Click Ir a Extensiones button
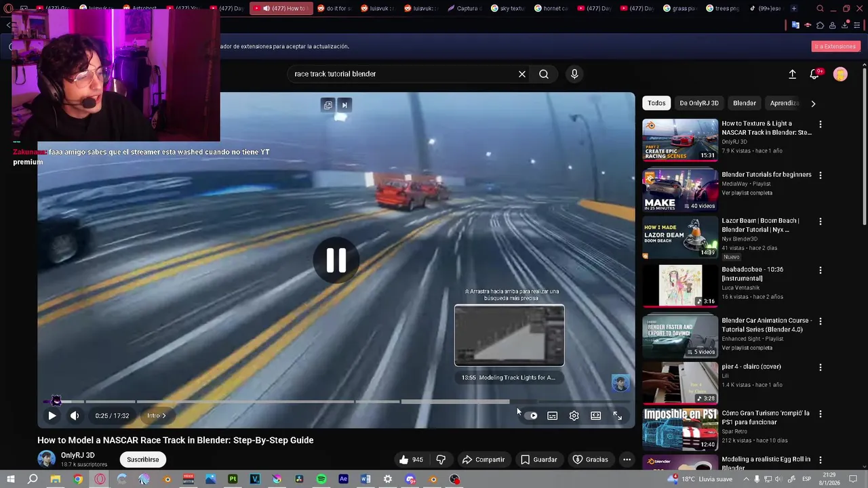This screenshot has width=868, height=488. click(x=835, y=46)
